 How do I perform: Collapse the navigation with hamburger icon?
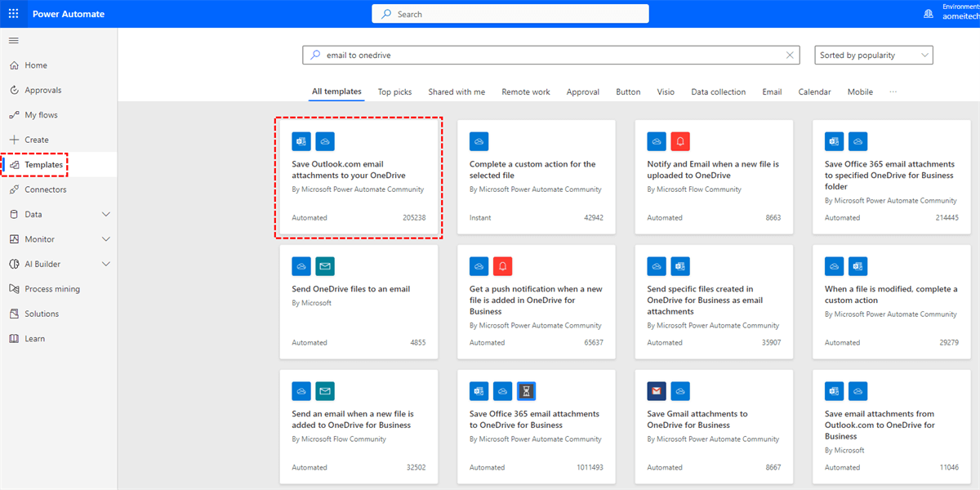pos(13,40)
